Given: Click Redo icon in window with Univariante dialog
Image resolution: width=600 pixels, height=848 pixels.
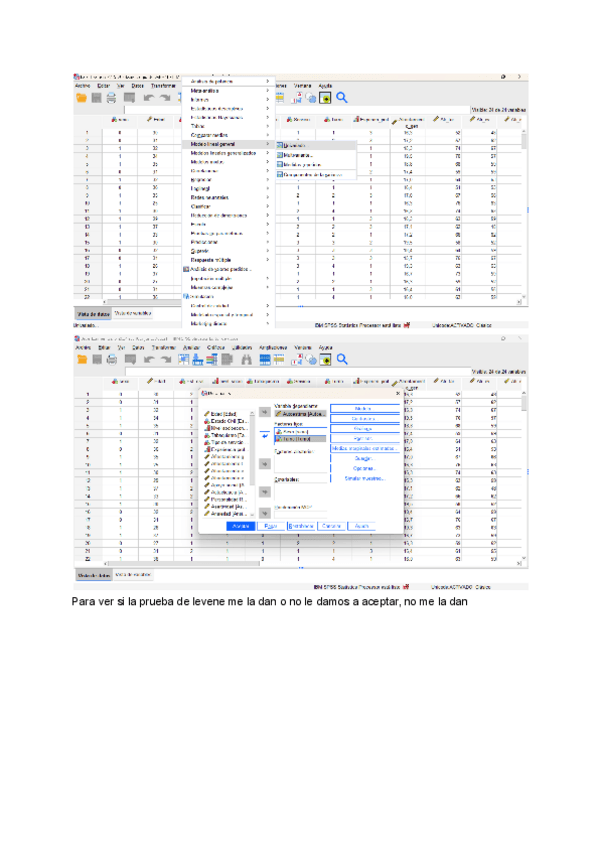Looking at the screenshot, I should 166,360.
